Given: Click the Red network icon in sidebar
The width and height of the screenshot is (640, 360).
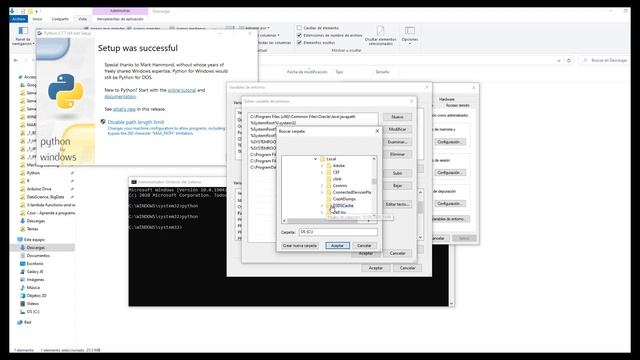Looking at the screenshot, I should tap(20, 322).
